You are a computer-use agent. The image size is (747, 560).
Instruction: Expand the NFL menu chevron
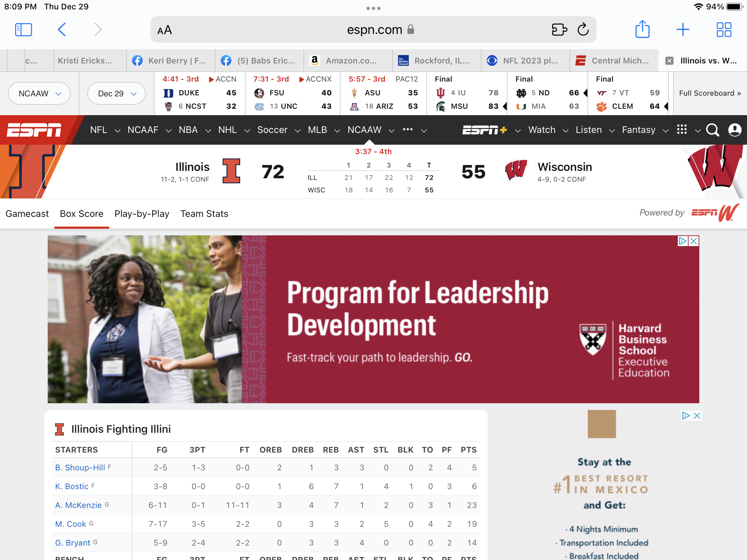118,131
